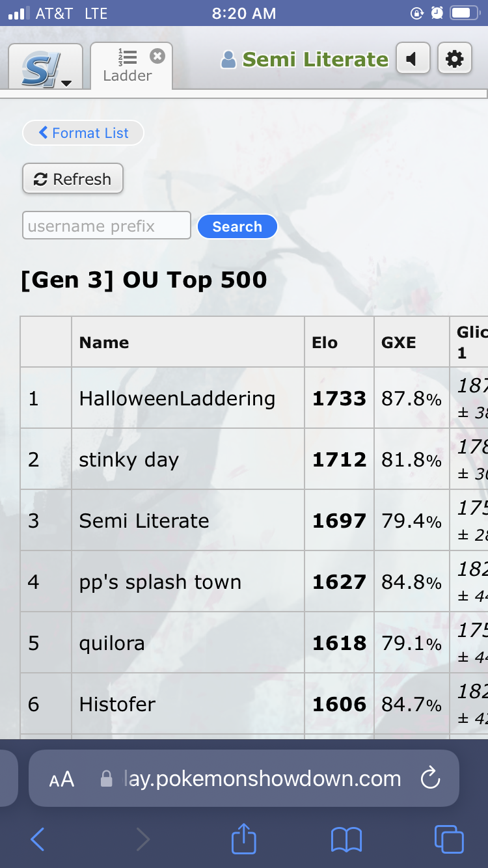The height and width of the screenshot is (868, 488).
Task: Focus the username prefix search field
Action: 107,226
